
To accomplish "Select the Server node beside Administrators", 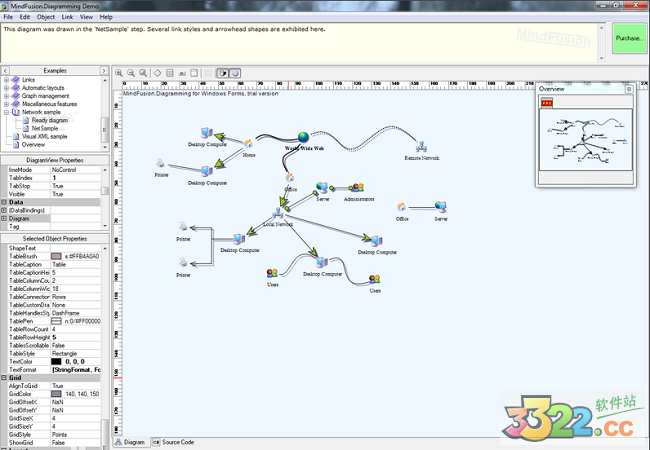I will (322, 188).
